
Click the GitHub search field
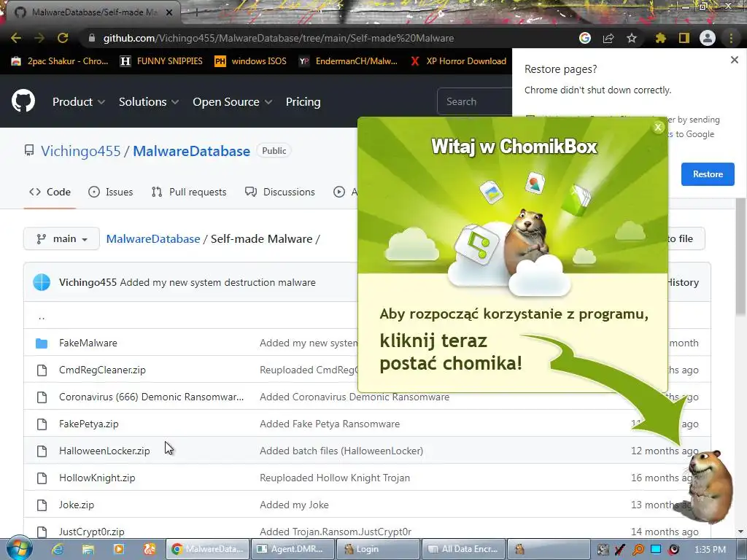point(474,101)
